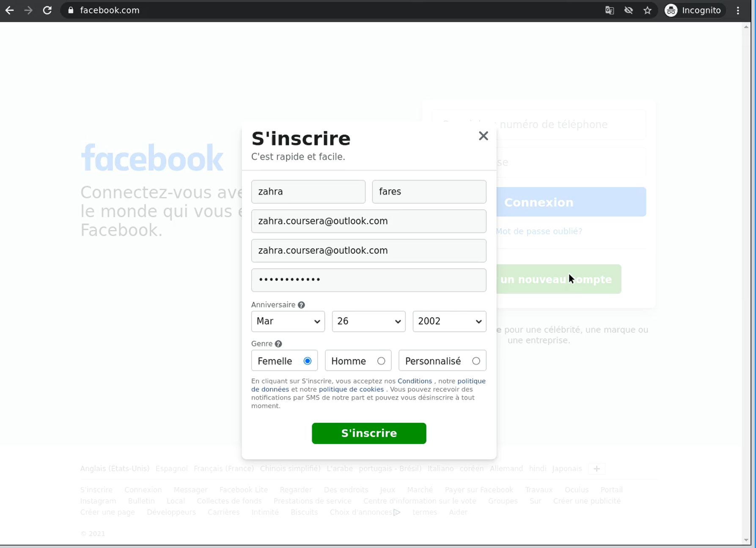Open the Payer sur Facebook footer link
This screenshot has width=756, height=548.
pyautogui.click(x=479, y=490)
